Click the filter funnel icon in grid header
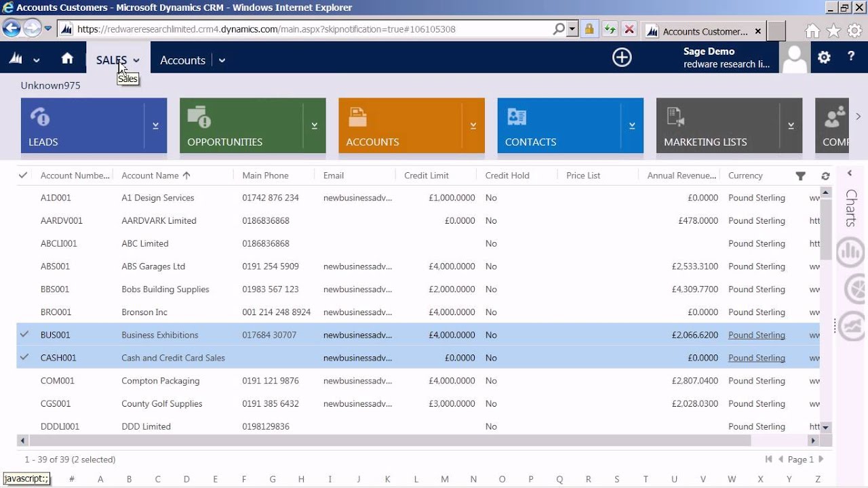868x488 pixels. pos(800,176)
